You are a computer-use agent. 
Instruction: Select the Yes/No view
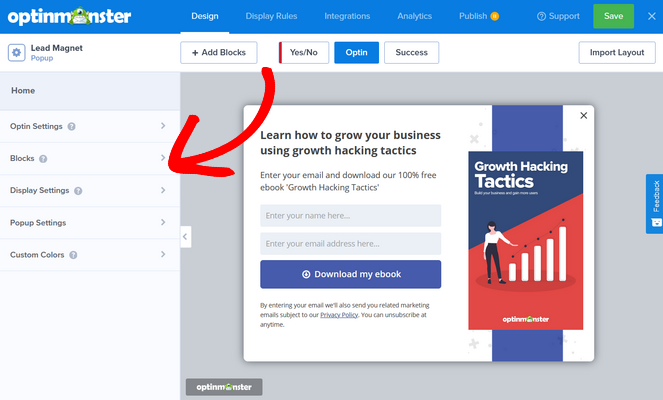pos(304,52)
